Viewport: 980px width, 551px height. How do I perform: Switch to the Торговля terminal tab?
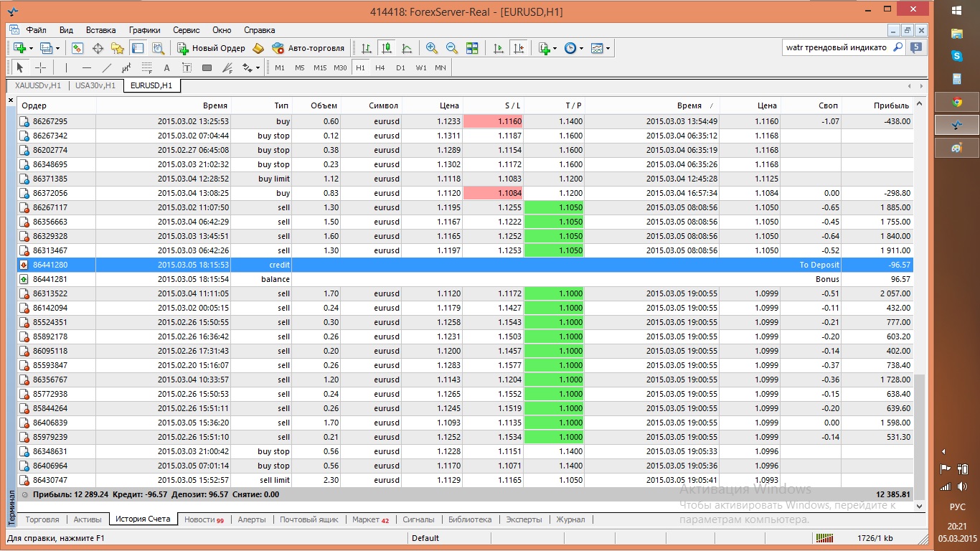(x=42, y=519)
